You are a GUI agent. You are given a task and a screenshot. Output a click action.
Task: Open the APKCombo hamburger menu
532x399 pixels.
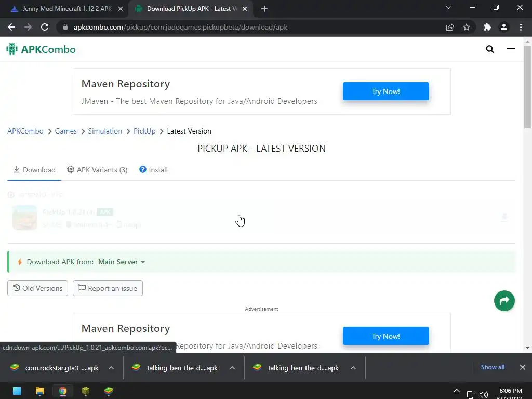pyautogui.click(x=511, y=49)
